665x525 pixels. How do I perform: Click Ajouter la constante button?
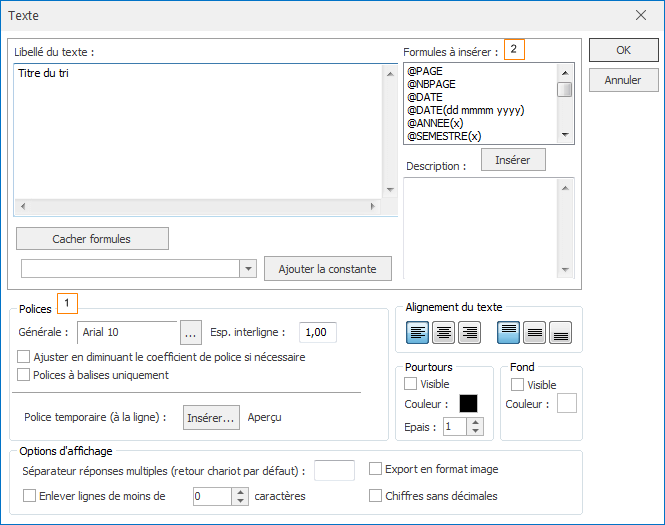pyautogui.click(x=327, y=268)
